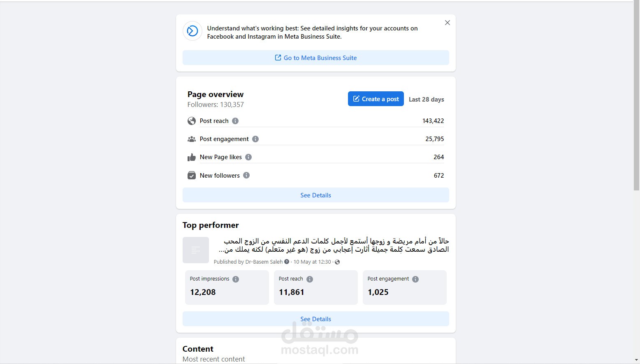Screen dimensions: 640x364
Task: Click the thumbs-up icon for New Page likes
Action: (192, 157)
